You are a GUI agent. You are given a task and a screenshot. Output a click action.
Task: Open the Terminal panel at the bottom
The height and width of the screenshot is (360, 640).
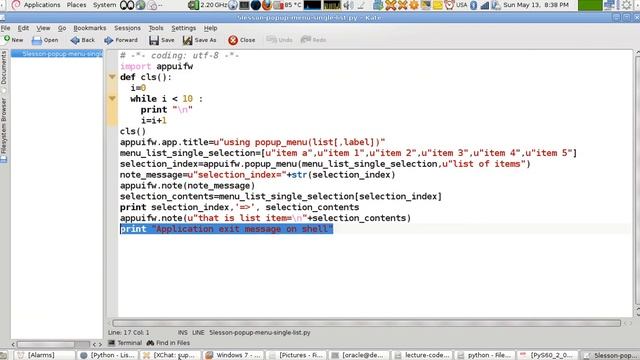click(125, 343)
